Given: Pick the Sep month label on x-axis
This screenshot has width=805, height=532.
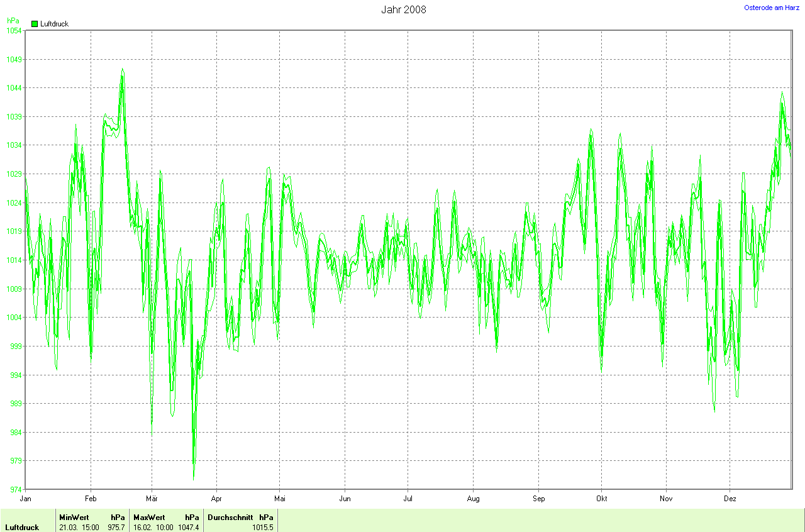Looking at the screenshot, I should [x=538, y=499].
